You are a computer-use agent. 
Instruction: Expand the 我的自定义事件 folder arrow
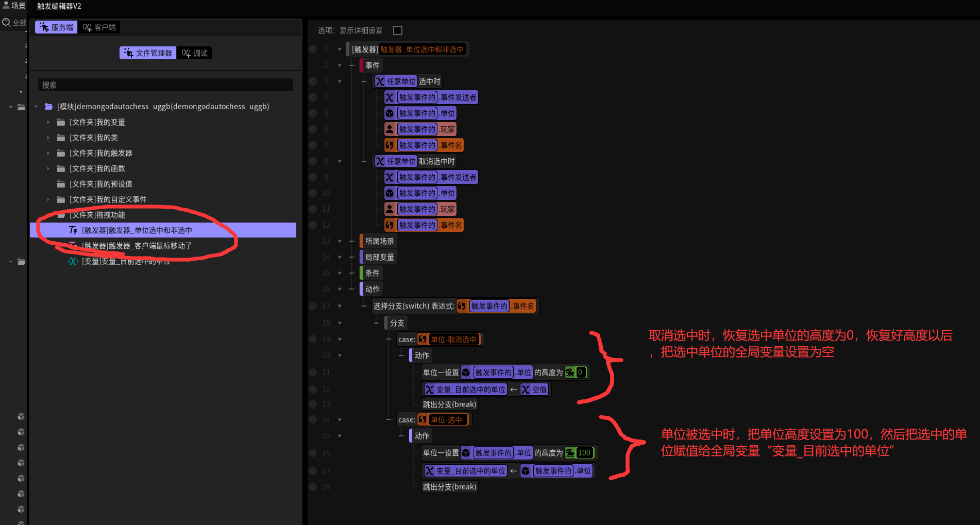[x=48, y=199]
